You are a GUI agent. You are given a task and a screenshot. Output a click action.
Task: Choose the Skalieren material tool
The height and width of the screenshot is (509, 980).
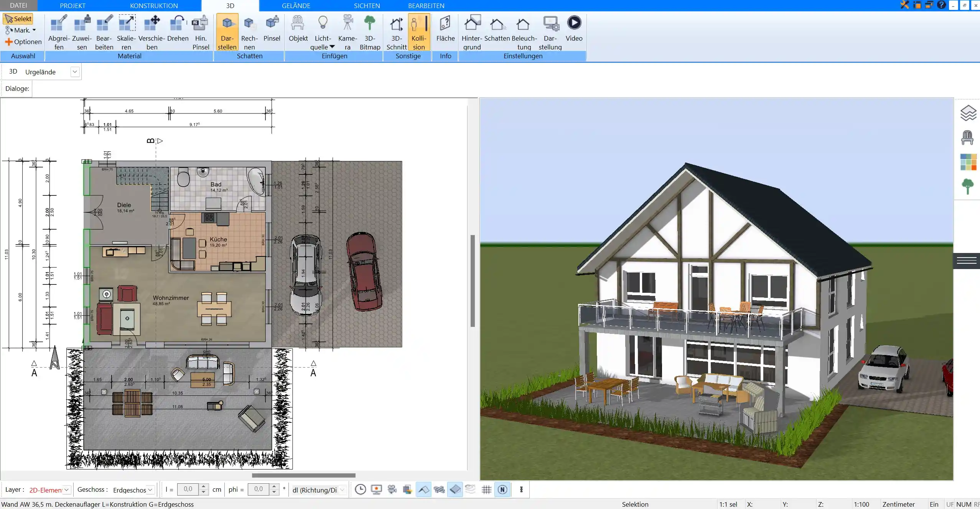tap(126, 32)
